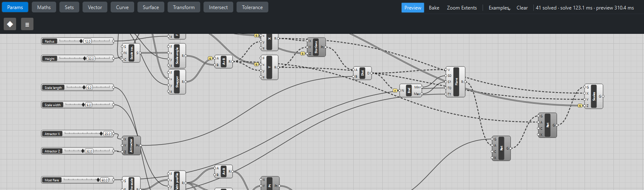Click the white diamond icon button

pos(10,24)
